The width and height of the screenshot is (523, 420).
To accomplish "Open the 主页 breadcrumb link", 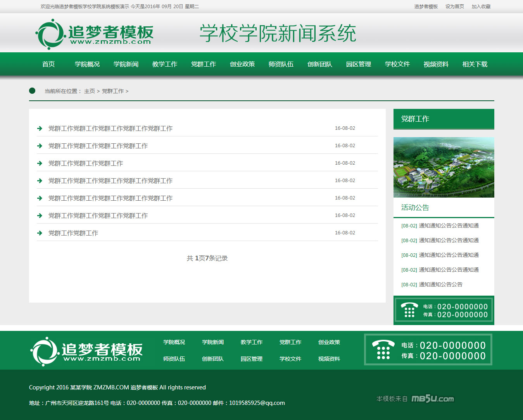I will coord(89,91).
